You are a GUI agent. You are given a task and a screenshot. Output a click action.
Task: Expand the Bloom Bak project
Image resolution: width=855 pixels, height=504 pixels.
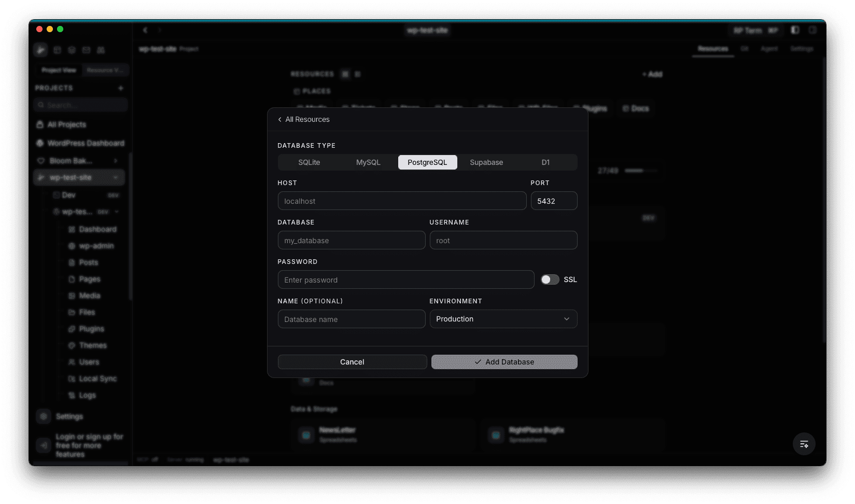coord(116,161)
